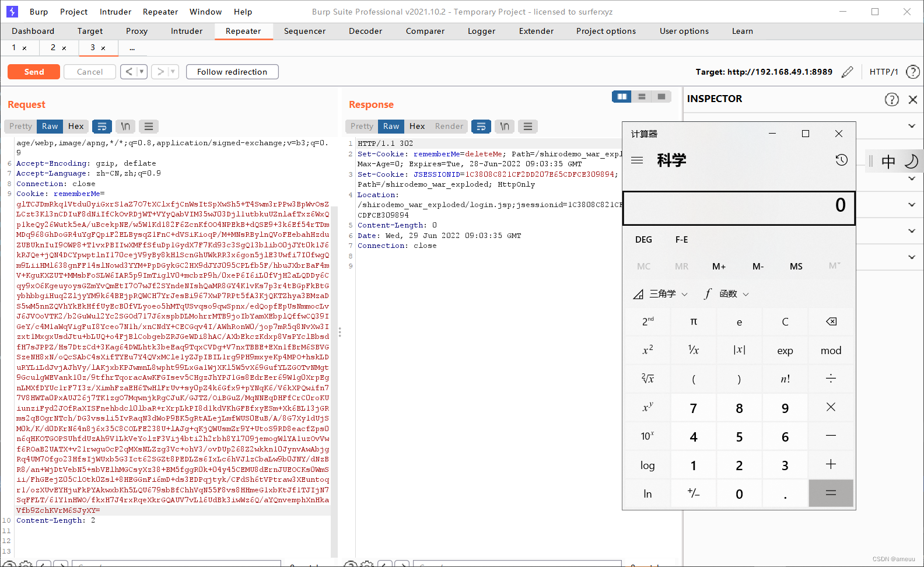Click calculator equals button
The image size is (924, 567).
(x=831, y=494)
